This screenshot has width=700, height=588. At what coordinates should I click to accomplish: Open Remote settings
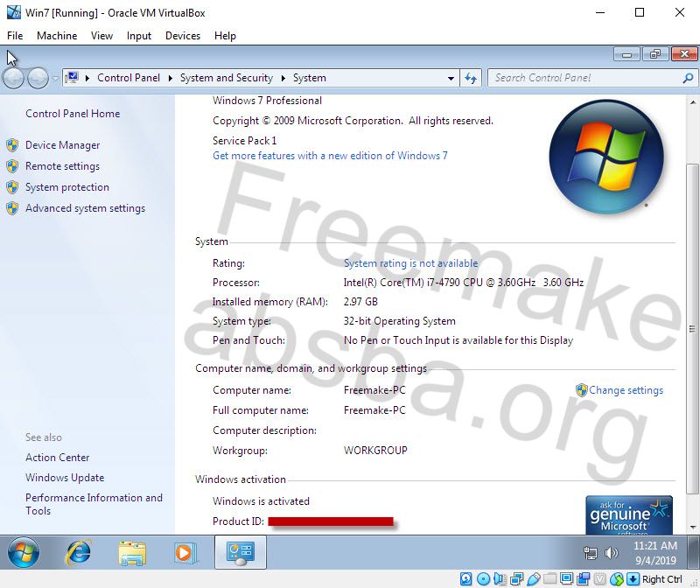(62, 166)
